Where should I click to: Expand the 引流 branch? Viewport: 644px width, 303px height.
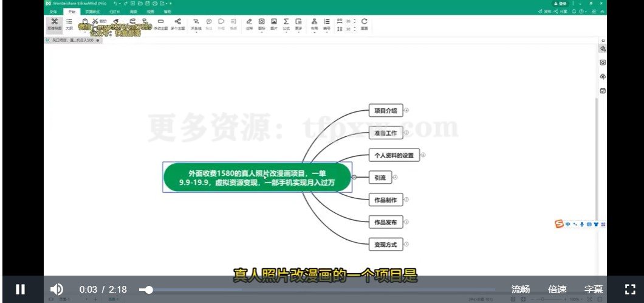(x=395, y=177)
